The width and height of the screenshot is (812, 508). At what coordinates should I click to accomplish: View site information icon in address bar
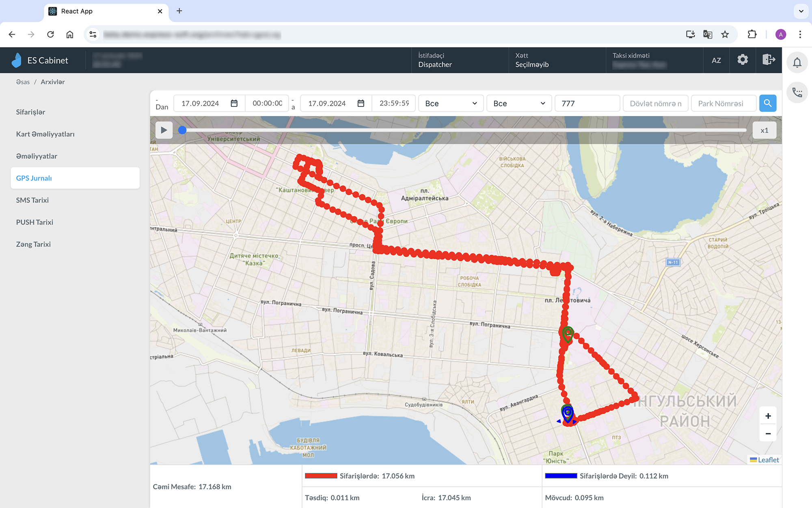(93, 35)
